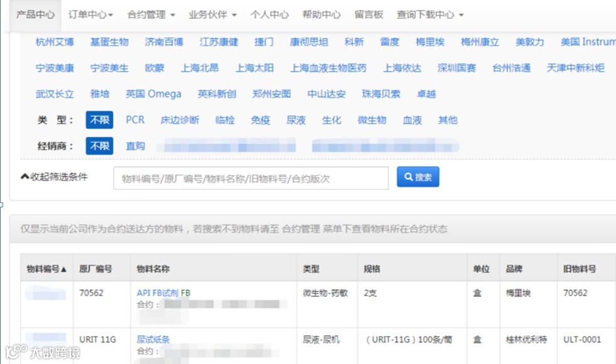Select brand 济南百博
This screenshot has width=616, height=364.
click(164, 41)
